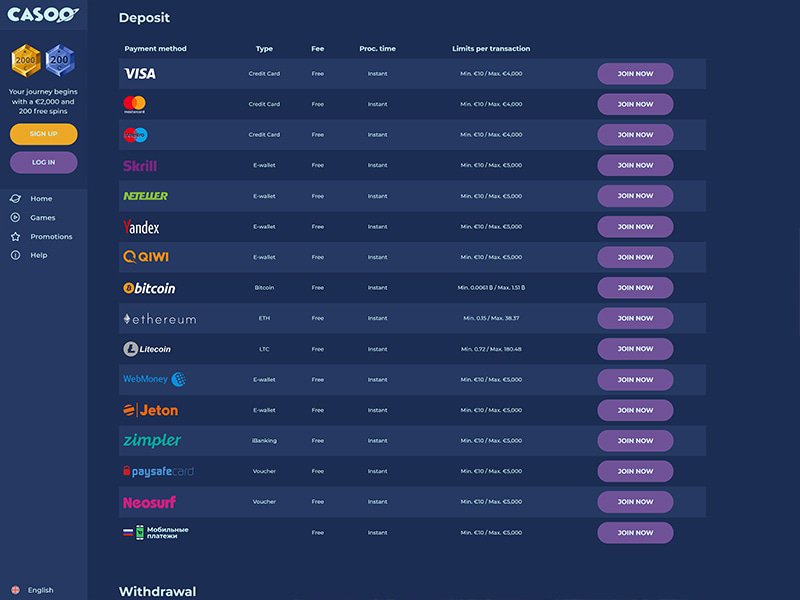Click the Home planet icon
The height and width of the screenshot is (600, 800).
point(15,198)
